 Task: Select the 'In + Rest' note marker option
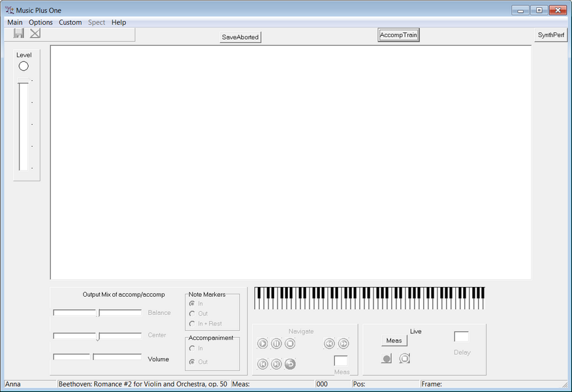[x=192, y=324]
